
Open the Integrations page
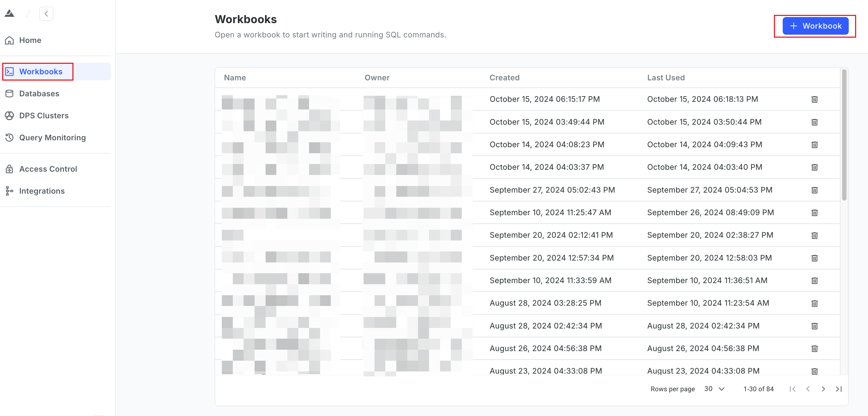(42, 191)
